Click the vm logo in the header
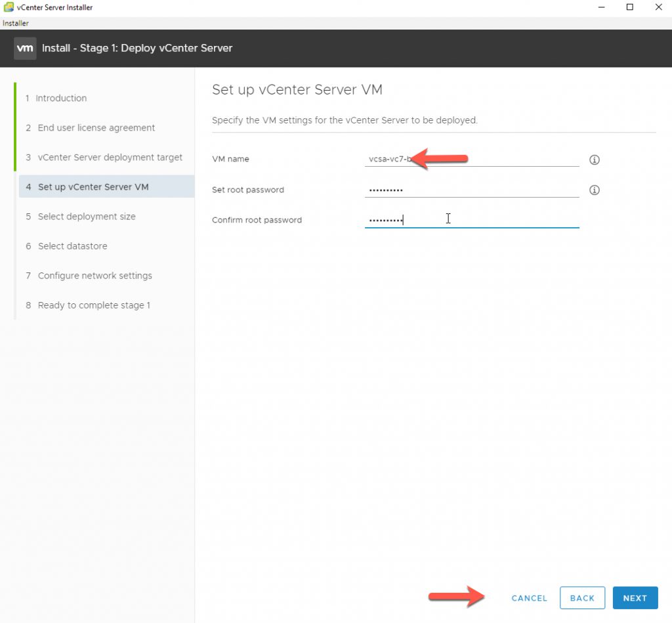Image resolution: width=672 pixels, height=623 pixels. pyautogui.click(x=25, y=48)
